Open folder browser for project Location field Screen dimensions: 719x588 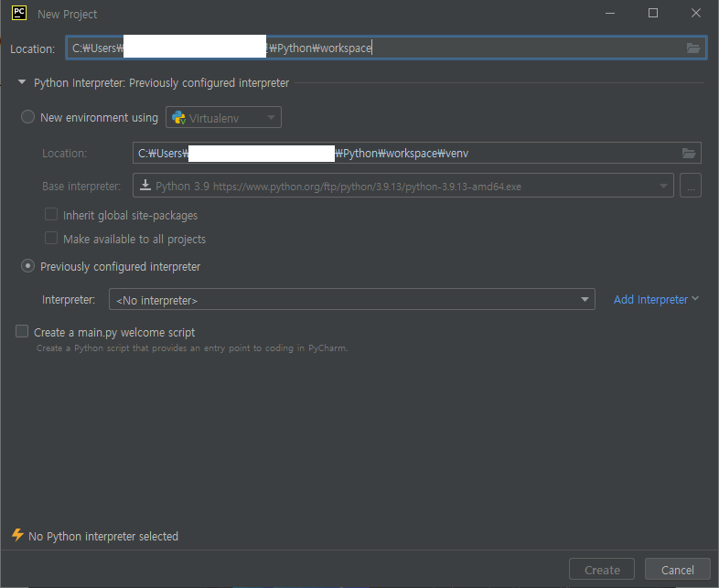[692, 48]
